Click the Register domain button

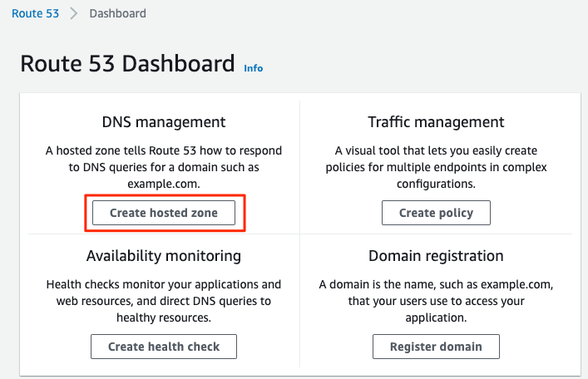point(436,347)
